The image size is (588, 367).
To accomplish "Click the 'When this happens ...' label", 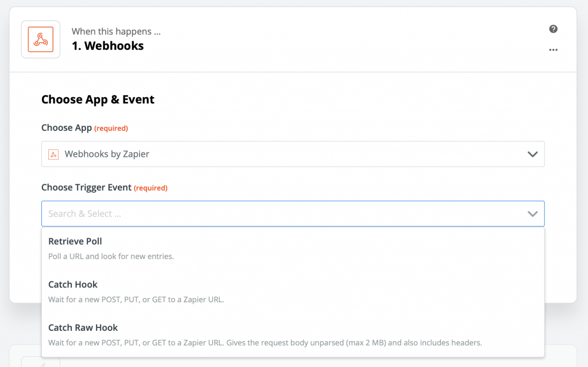I will click(x=116, y=32).
